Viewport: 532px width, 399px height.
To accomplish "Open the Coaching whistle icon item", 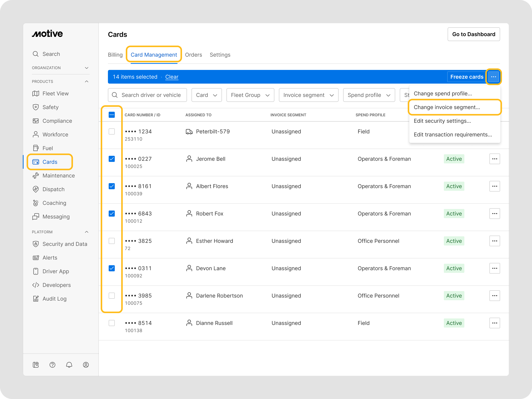I will [x=36, y=203].
